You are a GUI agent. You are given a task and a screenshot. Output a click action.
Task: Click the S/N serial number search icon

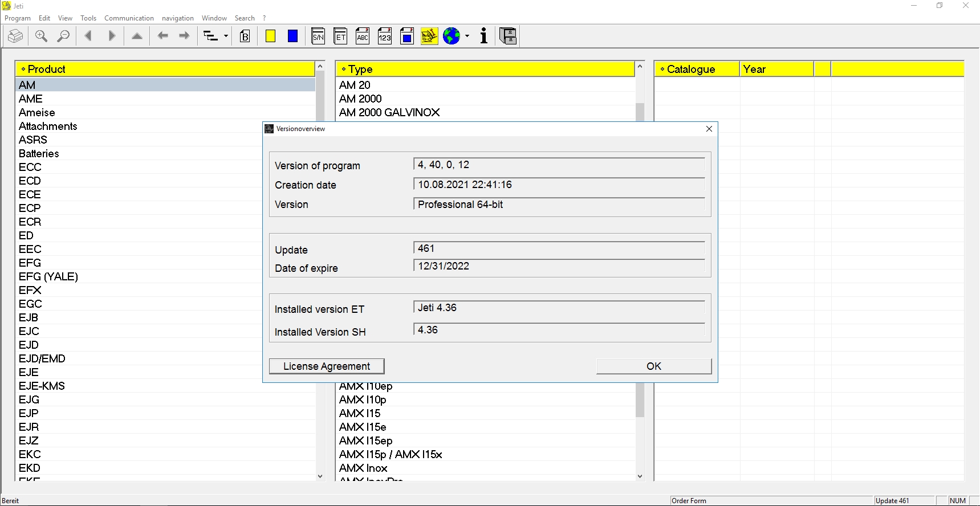318,36
